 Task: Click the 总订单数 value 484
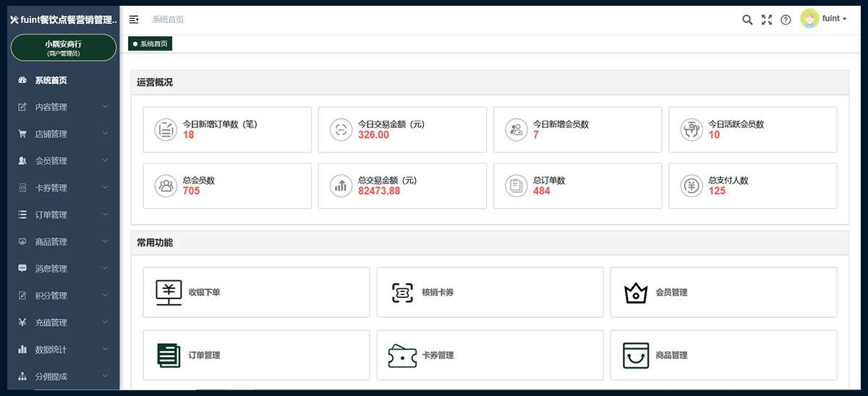[542, 191]
